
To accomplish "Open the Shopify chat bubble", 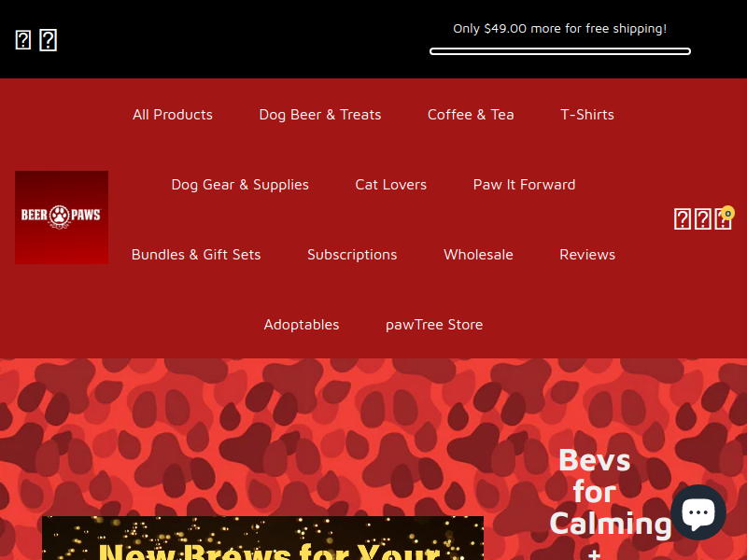I will point(698,512).
